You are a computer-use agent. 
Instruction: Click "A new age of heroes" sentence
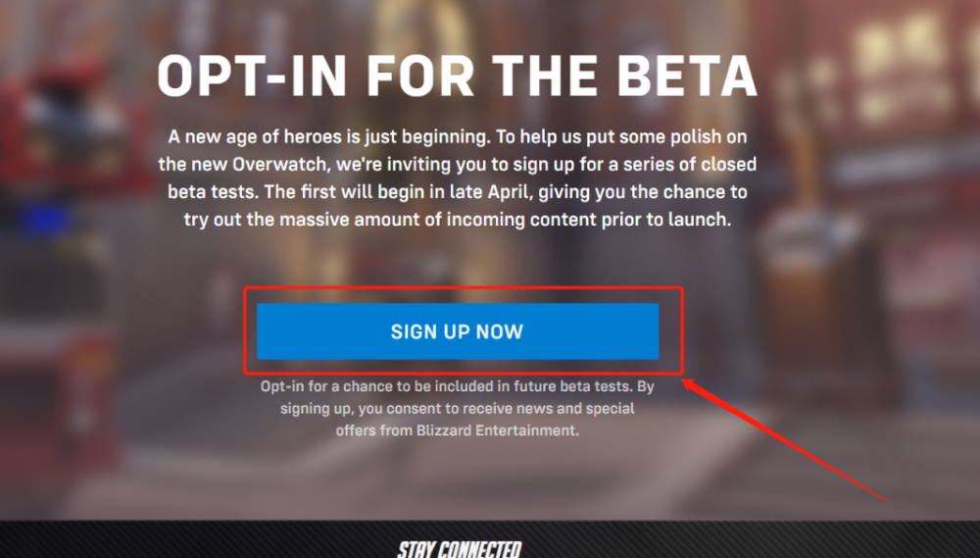click(x=250, y=136)
